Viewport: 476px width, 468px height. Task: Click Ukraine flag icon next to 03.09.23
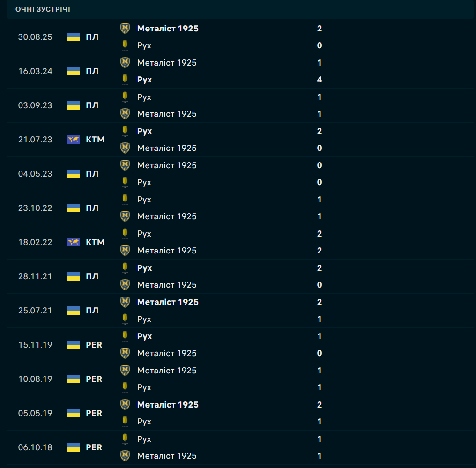tap(74, 105)
